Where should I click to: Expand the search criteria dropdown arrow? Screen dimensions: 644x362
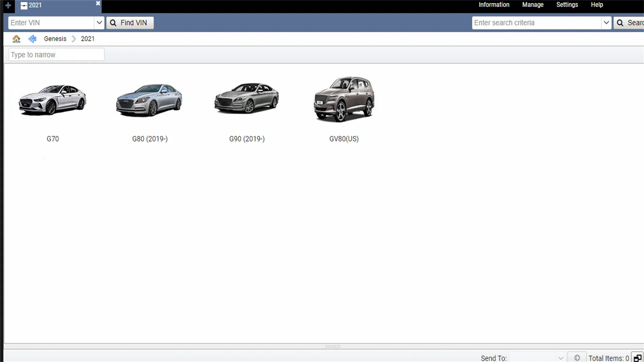(606, 23)
